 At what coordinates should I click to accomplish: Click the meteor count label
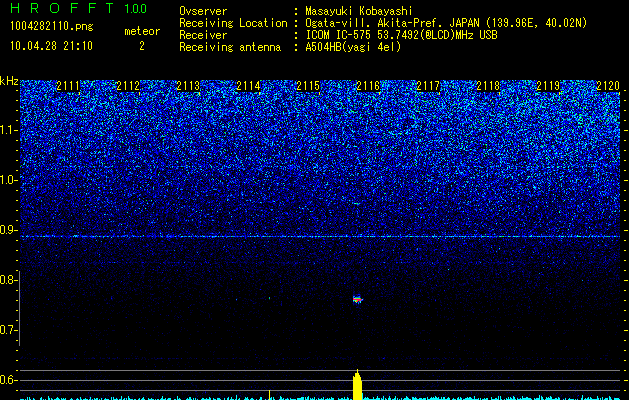coord(142,31)
